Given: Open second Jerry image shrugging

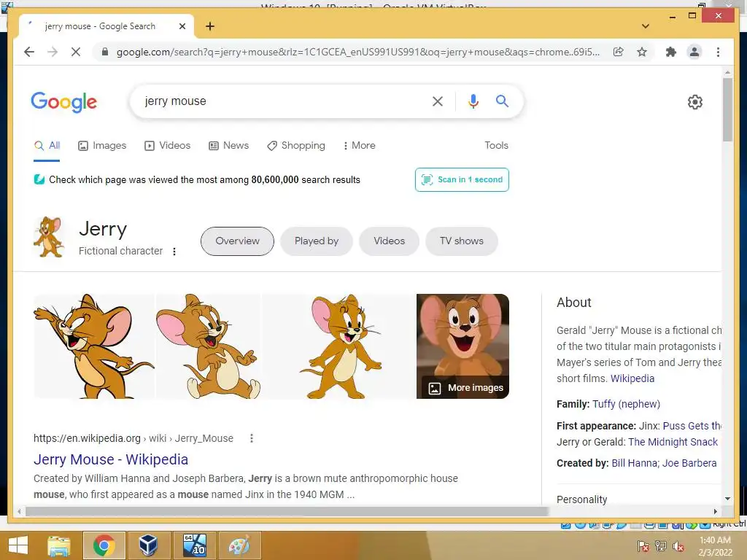Looking at the screenshot, I should coord(208,346).
